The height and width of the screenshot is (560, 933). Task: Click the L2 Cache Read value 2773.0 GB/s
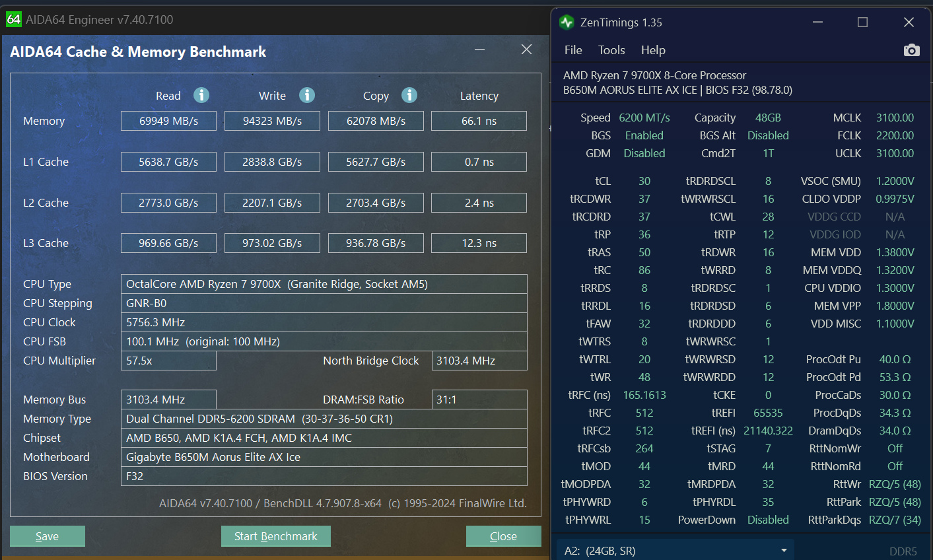pos(168,203)
